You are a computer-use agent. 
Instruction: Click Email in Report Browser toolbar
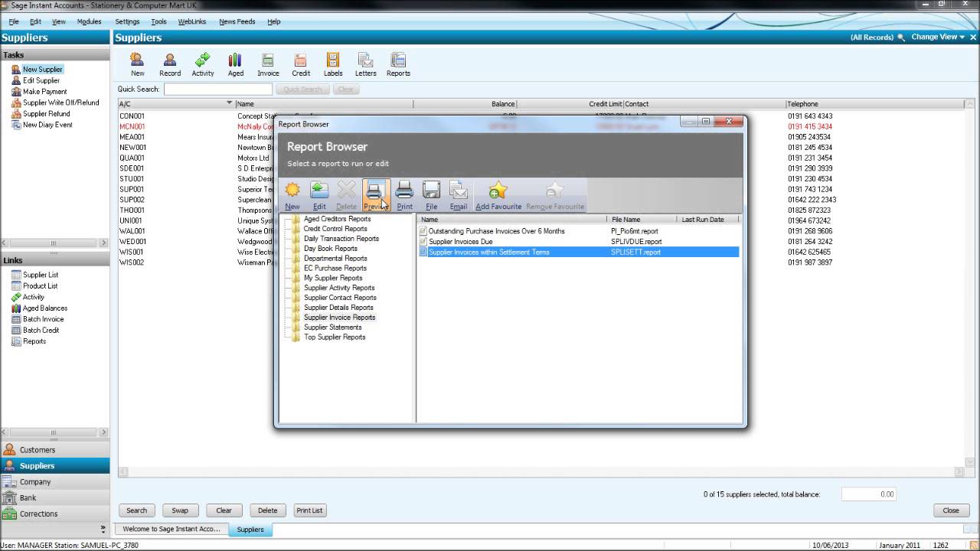pyautogui.click(x=459, y=196)
